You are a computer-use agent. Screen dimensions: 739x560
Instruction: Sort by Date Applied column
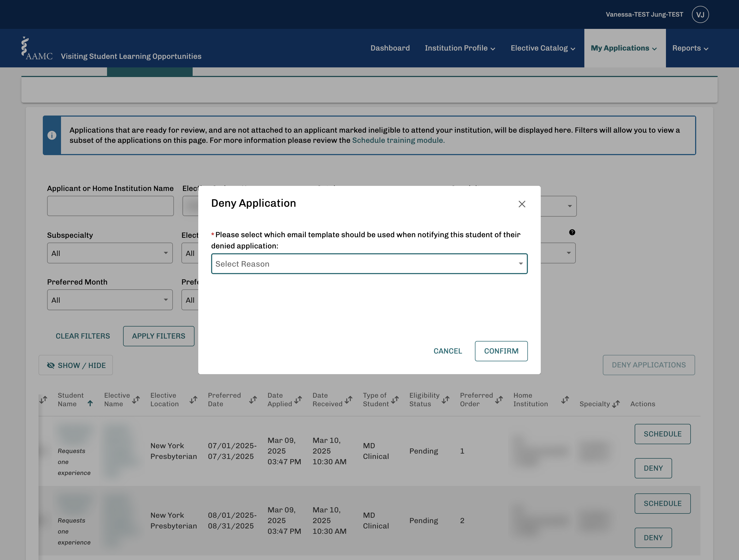(298, 399)
